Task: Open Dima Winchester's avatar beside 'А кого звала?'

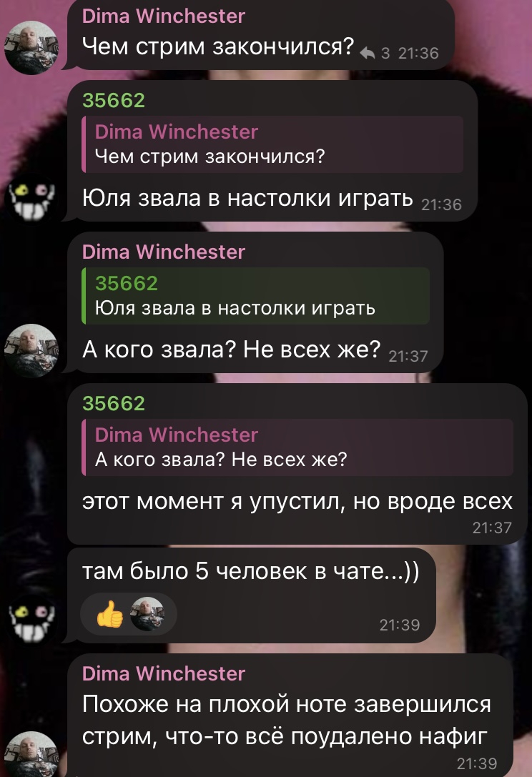Action: click(31, 351)
